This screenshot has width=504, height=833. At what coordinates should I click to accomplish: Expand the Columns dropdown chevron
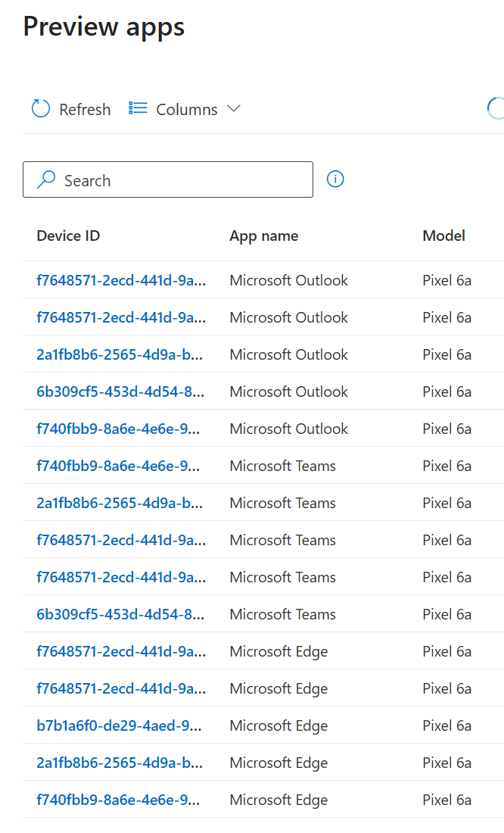pos(234,108)
